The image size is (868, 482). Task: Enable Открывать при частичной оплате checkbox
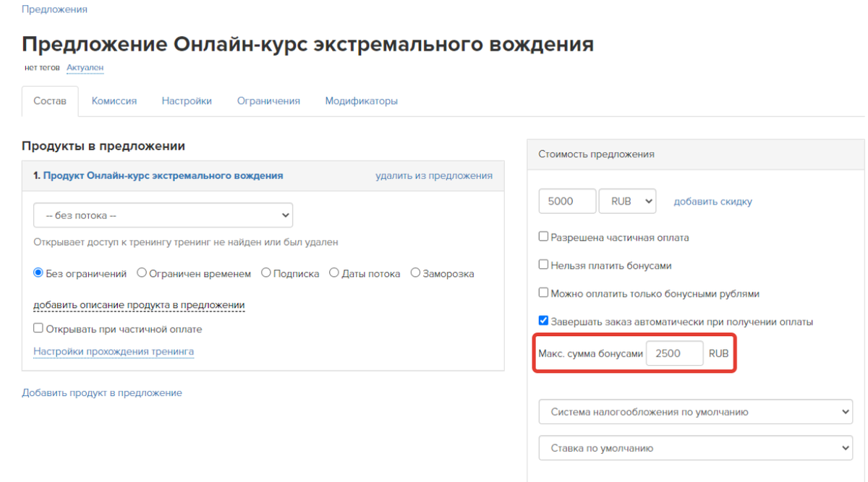coord(38,329)
